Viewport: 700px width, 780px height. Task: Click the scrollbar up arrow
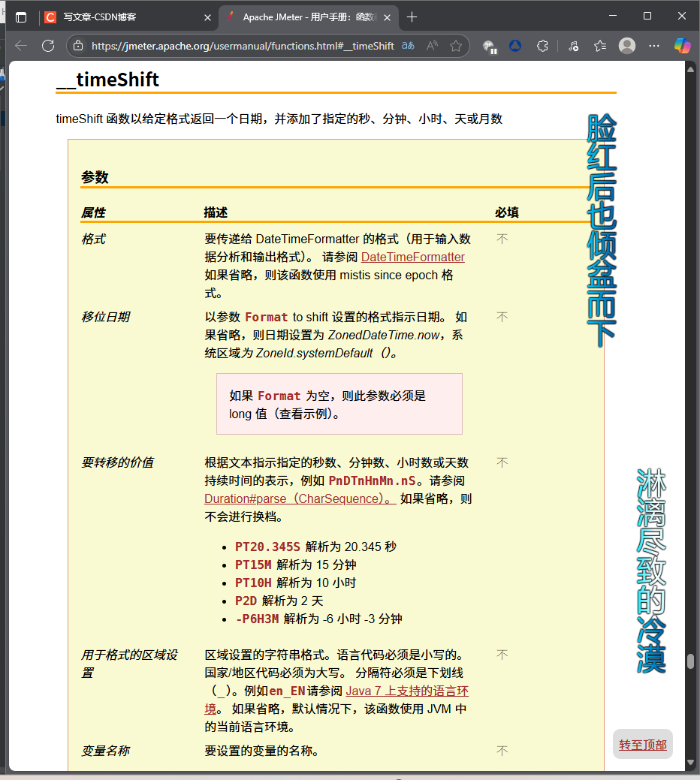tap(690, 70)
